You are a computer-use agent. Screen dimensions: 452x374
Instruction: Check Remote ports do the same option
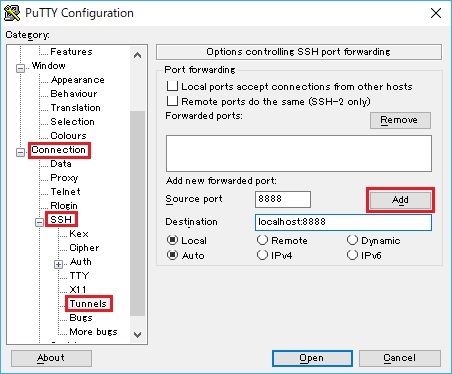[172, 101]
